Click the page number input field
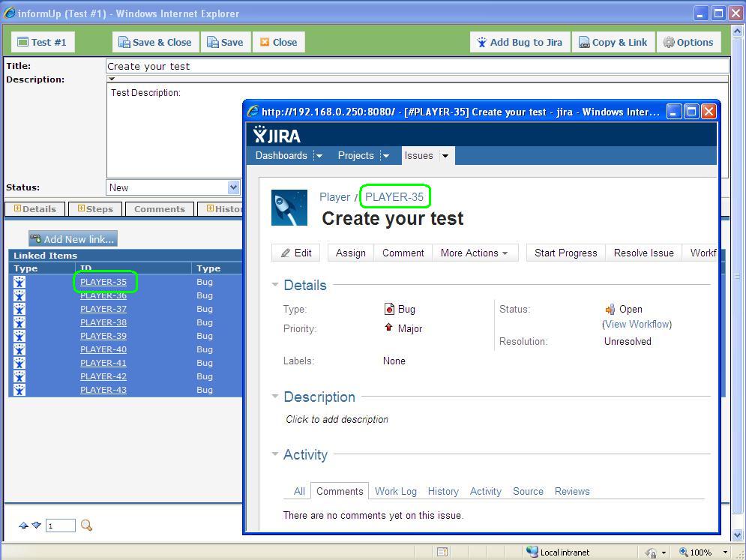Image resolution: width=746 pixels, height=560 pixels. pyautogui.click(x=61, y=526)
